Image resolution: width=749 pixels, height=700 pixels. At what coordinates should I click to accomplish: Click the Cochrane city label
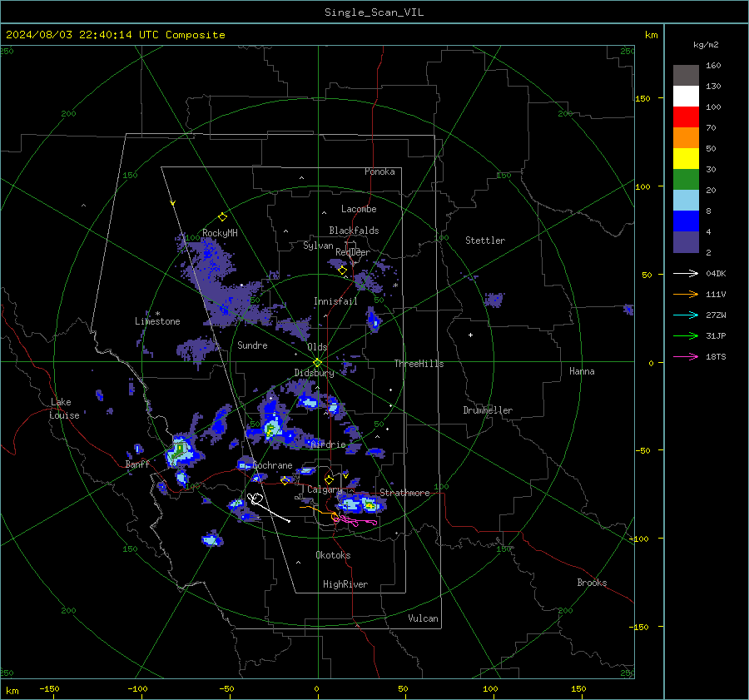[272, 465]
